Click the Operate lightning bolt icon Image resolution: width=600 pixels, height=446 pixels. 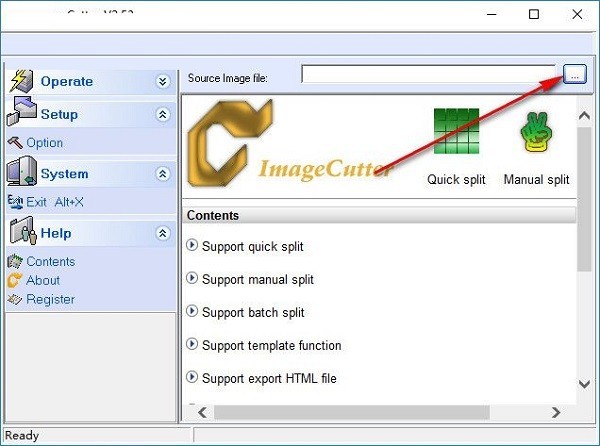coord(21,81)
